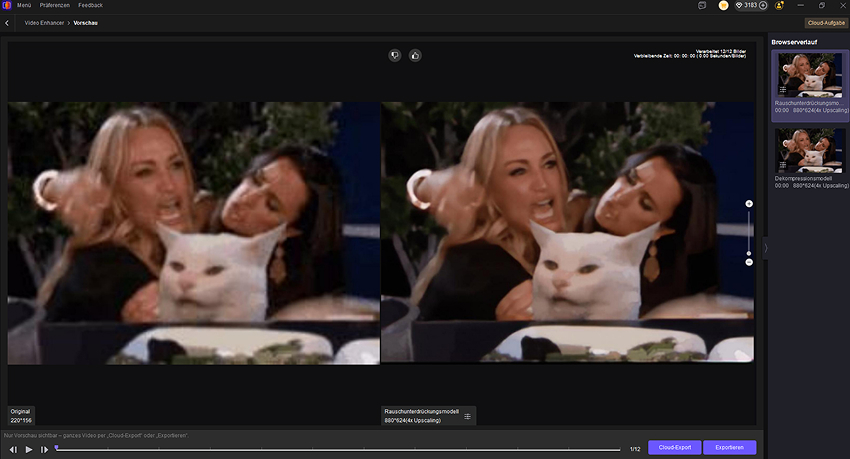The width and height of the screenshot is (850, 459).
Task: Open the user account profile icon
Action: click(780, 5)
